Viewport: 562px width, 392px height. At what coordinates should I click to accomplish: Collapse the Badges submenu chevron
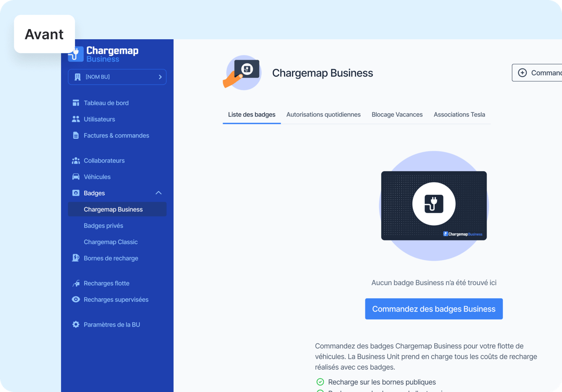pyautogui.click(x=159, y=193)
